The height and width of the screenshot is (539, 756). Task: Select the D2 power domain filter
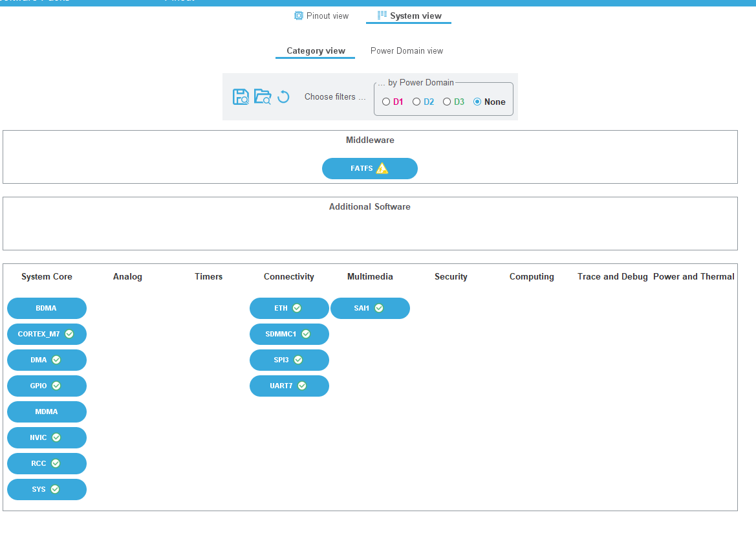pos(416,102)
